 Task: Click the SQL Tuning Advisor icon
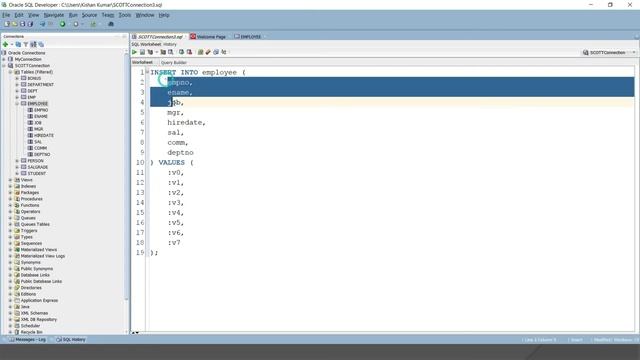pyautogui.click(x=171, y=52)
